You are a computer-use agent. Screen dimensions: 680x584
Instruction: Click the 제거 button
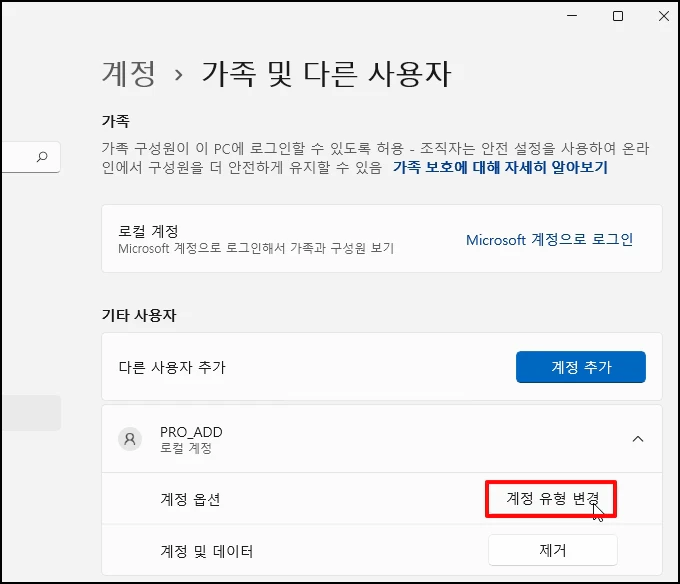pos(552,550)
